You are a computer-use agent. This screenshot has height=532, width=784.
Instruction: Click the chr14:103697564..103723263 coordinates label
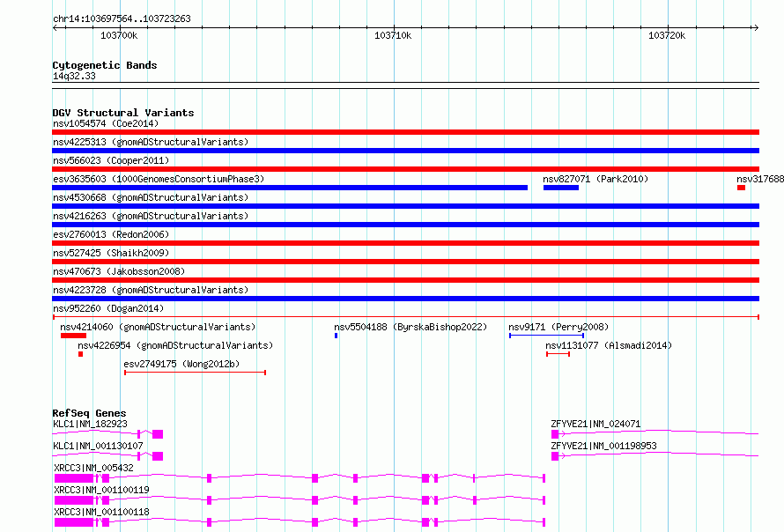coord(122,18)
